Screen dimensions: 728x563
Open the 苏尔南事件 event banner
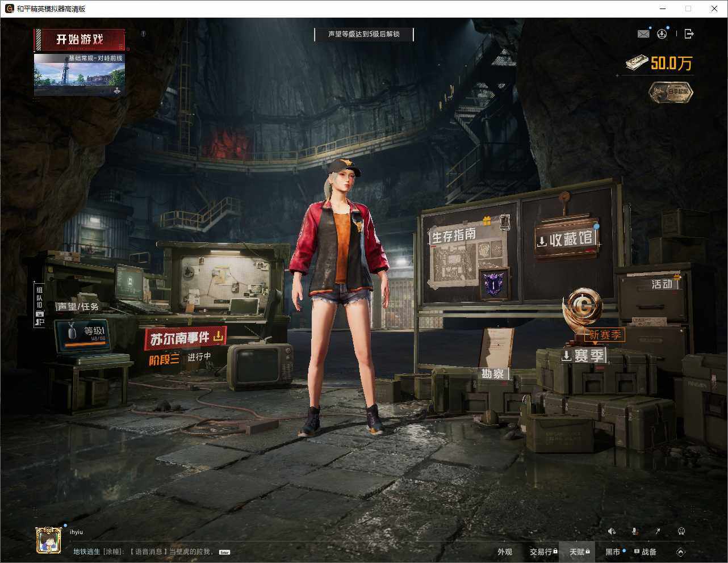[186, 338]
